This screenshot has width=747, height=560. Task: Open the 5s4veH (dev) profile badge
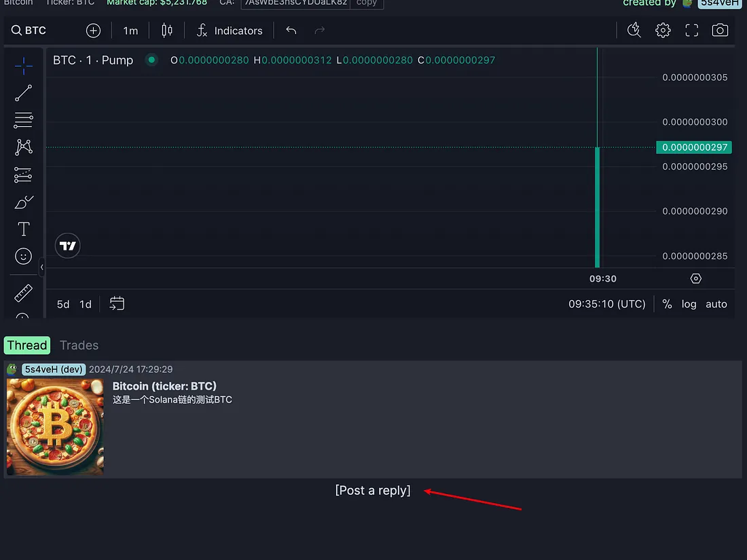pos(54,369)
